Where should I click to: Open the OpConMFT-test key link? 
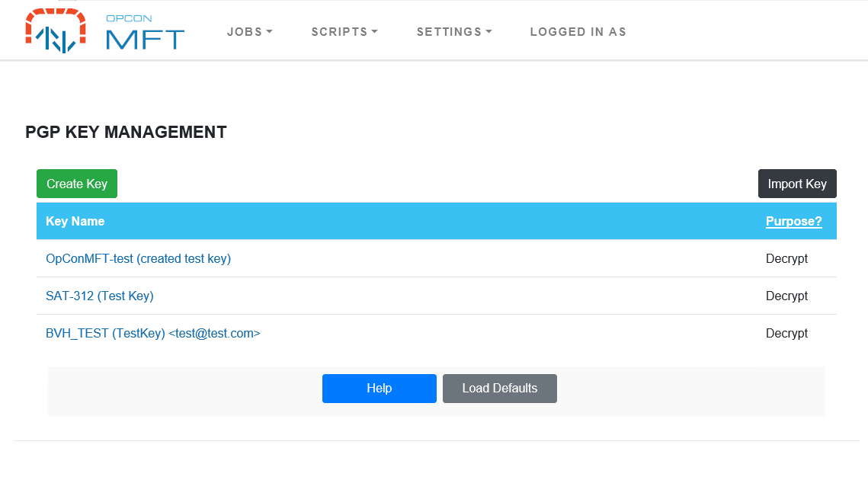pyautogui.click(x=139, y=258)
